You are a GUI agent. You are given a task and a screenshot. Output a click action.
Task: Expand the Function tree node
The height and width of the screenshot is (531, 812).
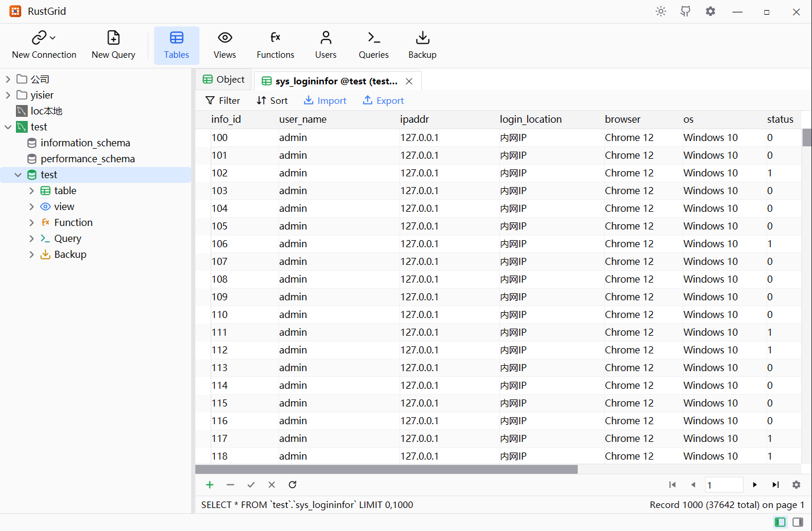31,222
